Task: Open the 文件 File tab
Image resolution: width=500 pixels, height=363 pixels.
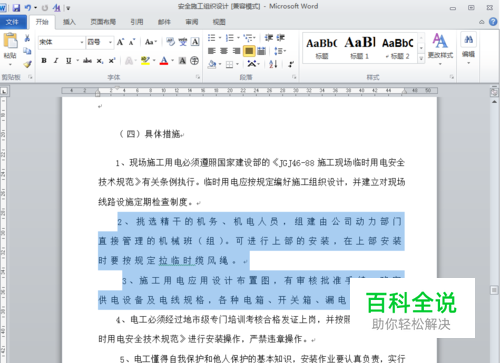Action: coord(12,22)
